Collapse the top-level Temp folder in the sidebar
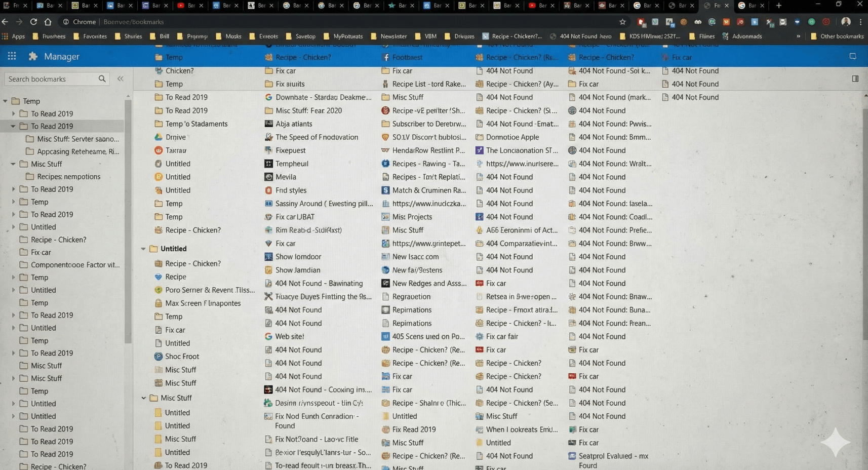This screenshot has width=868, height=470. tap(5, 101)
